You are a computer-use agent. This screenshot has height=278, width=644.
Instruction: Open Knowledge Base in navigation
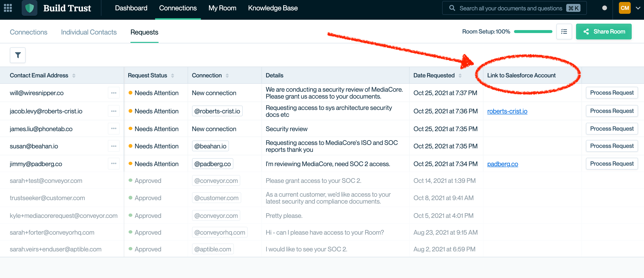pyautogui.click(x=273, y=8)
